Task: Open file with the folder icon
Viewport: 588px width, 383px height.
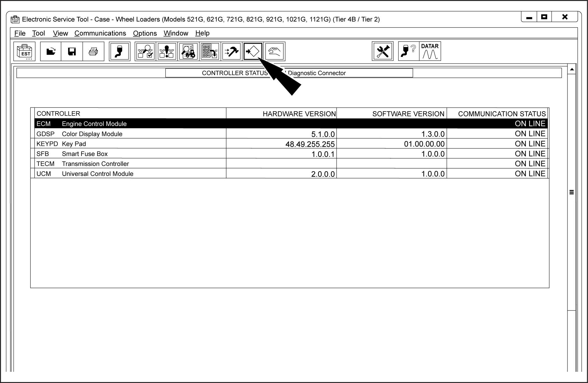Action: (51, 51)
